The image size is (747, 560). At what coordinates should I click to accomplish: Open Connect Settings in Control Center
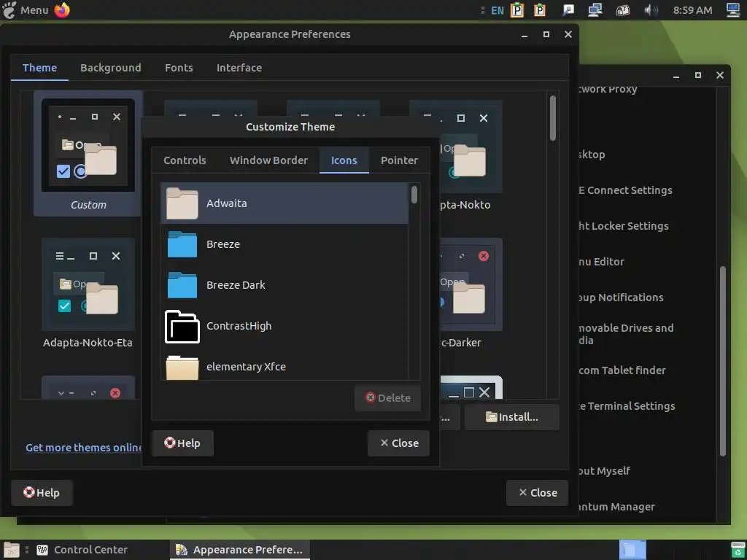[625, 190]
